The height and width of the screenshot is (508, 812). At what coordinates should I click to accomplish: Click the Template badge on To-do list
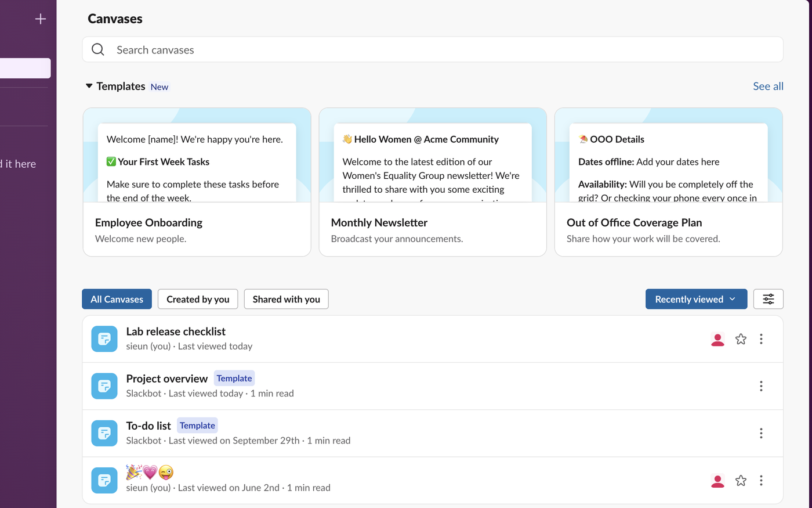click(197, 426)
